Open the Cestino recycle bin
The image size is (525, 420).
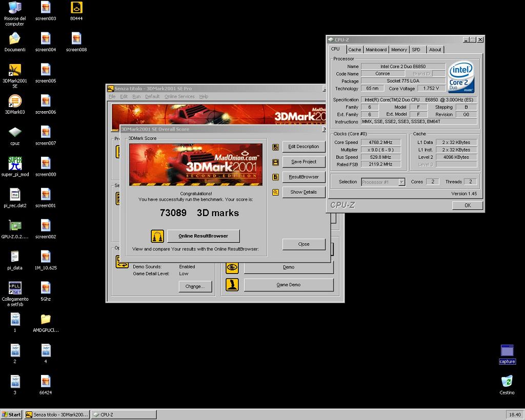[x=507, y=385]
